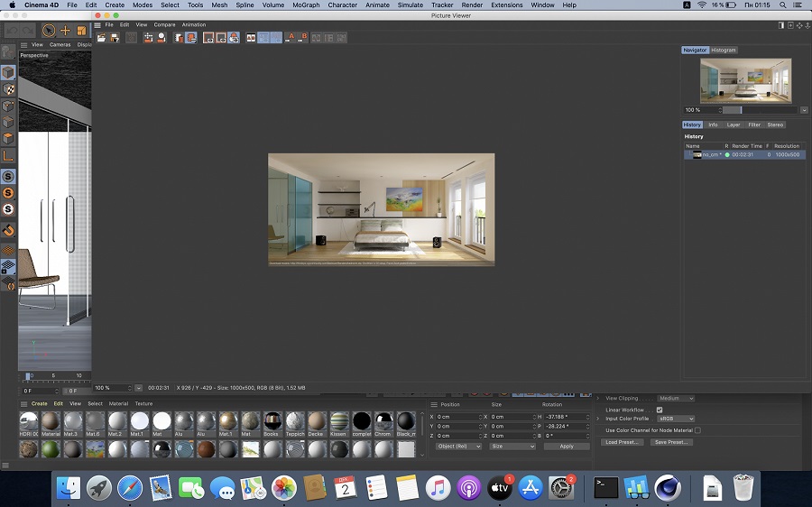The height and width of the screenshot is (507, 812).
Task: Select the Live Selection arrow tool
Action: click(49, 31)
